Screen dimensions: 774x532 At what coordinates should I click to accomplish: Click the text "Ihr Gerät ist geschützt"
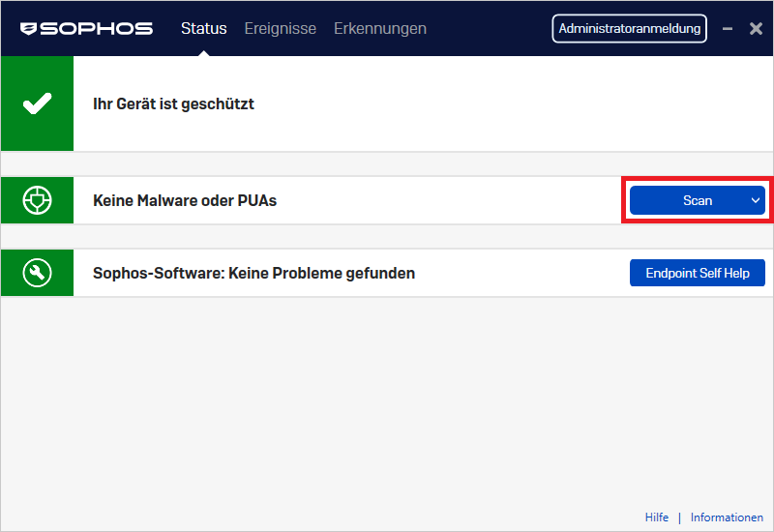click(173, 104)
